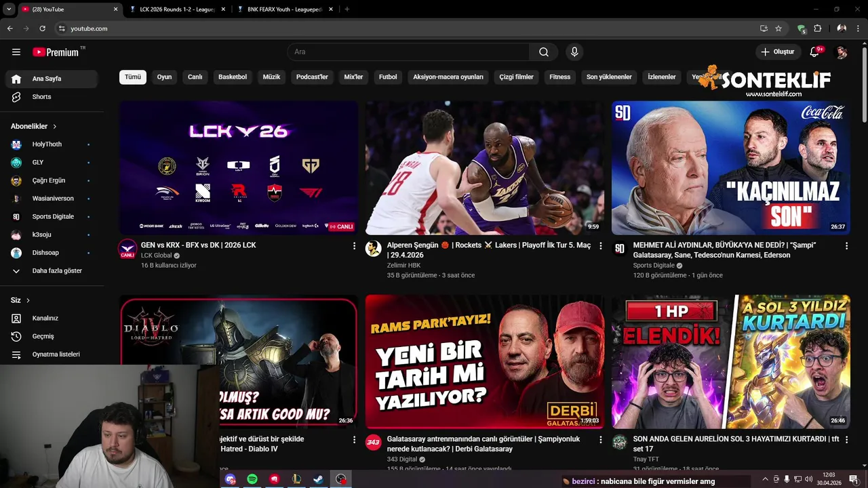Open the Windows notification center icon

click(x=854, y=479)
